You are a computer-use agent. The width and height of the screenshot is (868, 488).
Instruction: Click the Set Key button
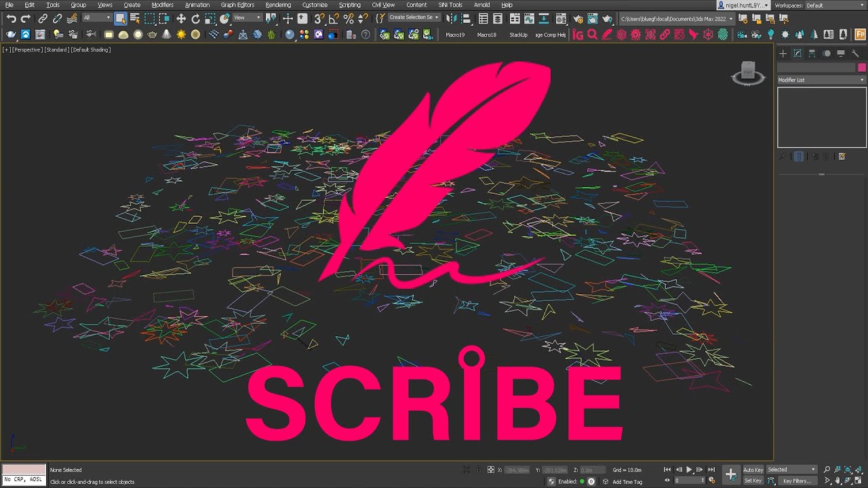pyautogui.click(x=753, y=481)
